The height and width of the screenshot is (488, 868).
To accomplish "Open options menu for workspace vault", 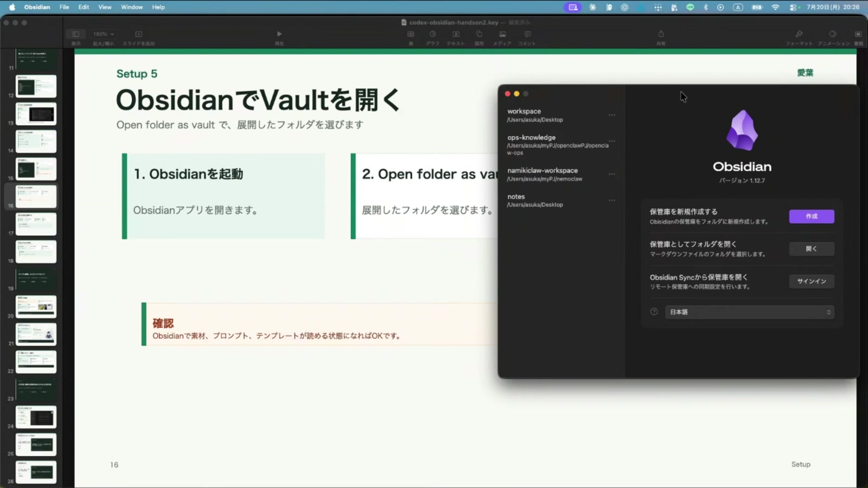I will (x=612, y=115).
